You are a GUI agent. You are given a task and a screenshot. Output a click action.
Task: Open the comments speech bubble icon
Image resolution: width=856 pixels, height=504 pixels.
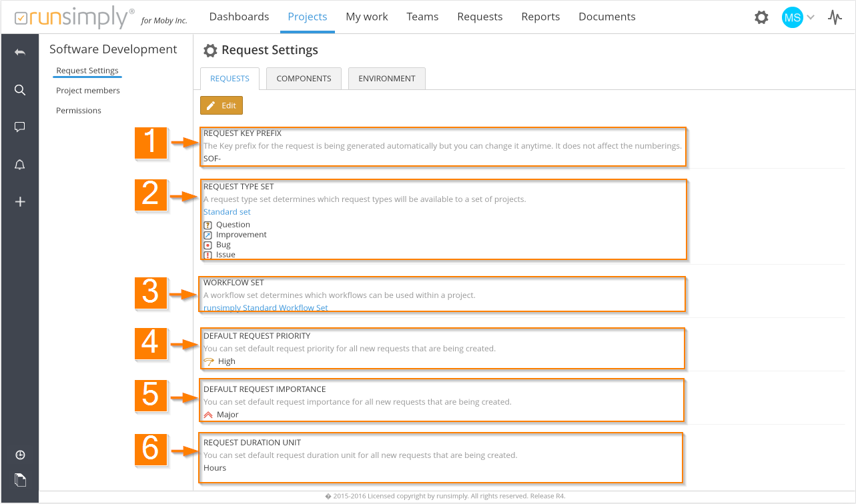coord(20,127)
